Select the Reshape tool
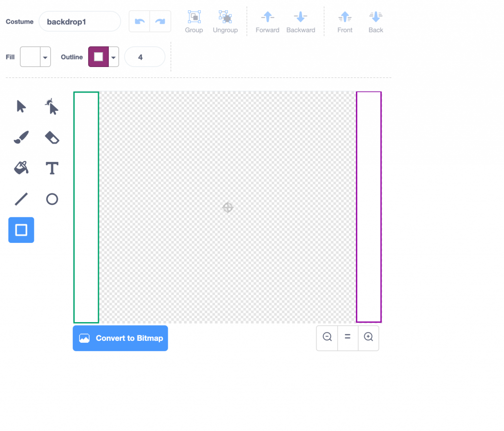The image size is (504, 431). click(x=52, y=106)
